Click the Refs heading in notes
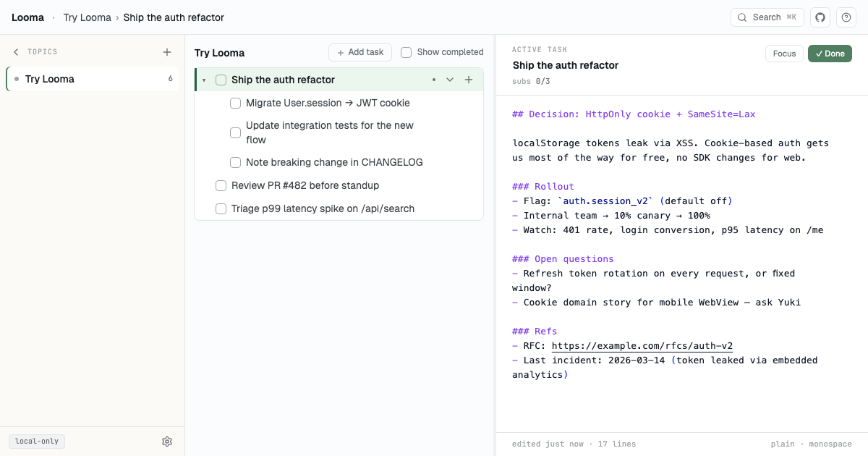Viewport: 868px width, 456px height. click(535, 332)
